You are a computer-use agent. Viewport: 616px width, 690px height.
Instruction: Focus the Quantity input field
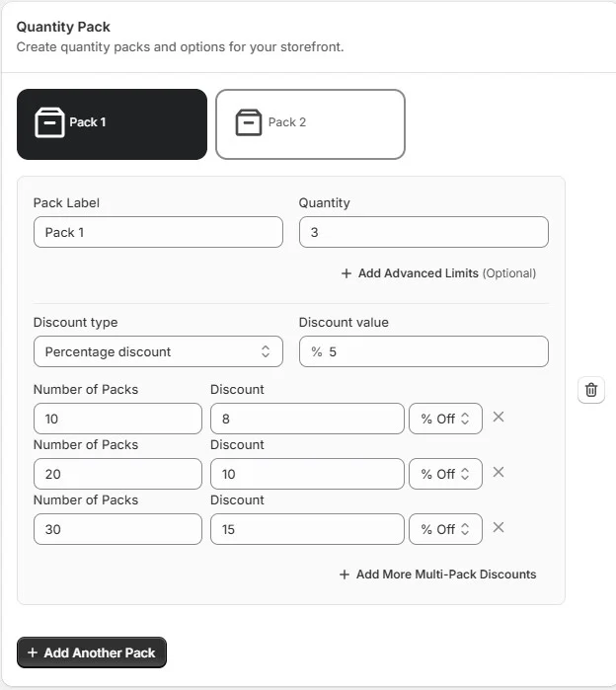click(x=423, y=232)
